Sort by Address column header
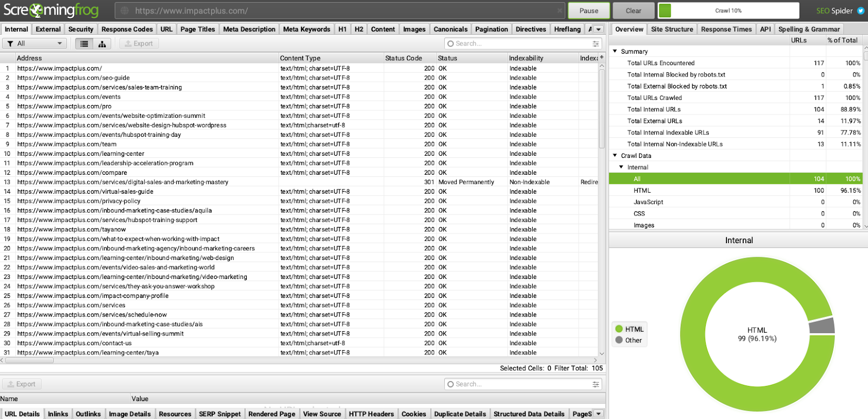This screenshot has width=868, height=419. tap(146, 58)
